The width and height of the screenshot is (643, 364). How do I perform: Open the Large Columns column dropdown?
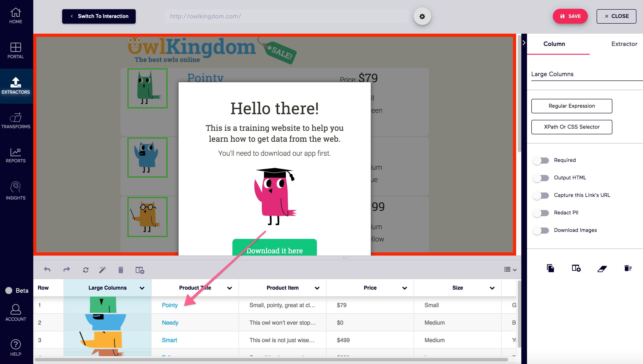pyautogui.click(x=142, y=288)
